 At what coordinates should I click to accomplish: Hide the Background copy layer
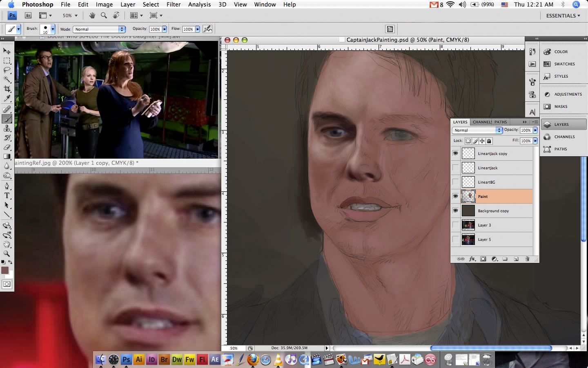tap(455, 211)
